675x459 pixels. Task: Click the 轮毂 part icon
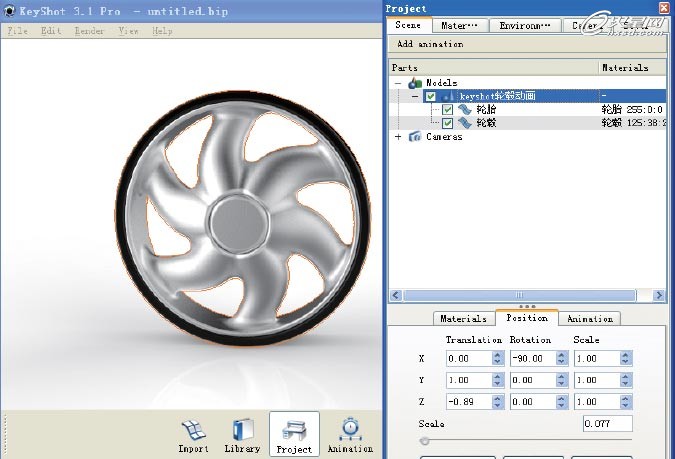pos(465,123)
